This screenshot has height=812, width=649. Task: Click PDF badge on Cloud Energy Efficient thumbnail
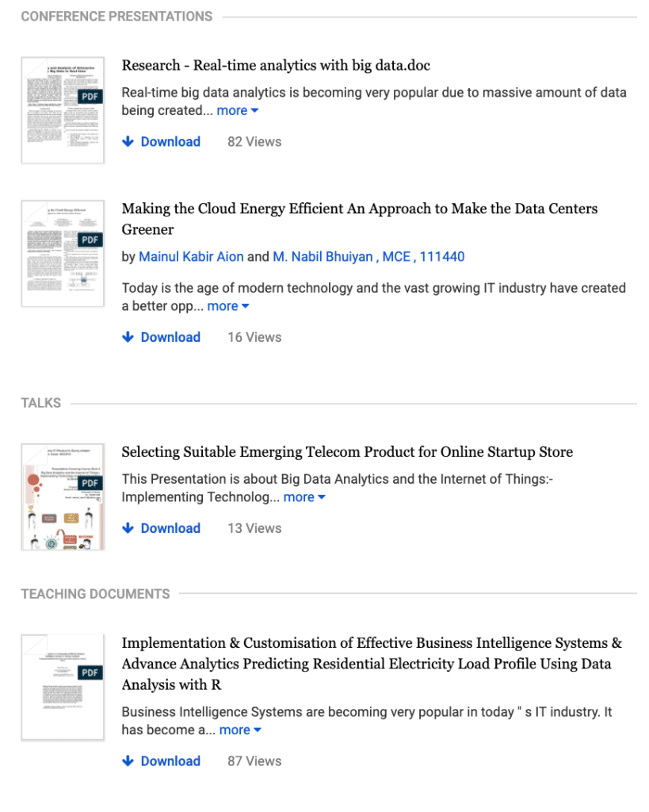click(91, 239)
